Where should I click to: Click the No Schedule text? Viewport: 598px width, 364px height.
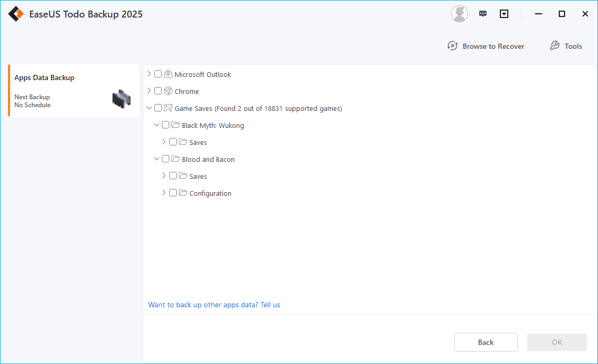[32, 105]
